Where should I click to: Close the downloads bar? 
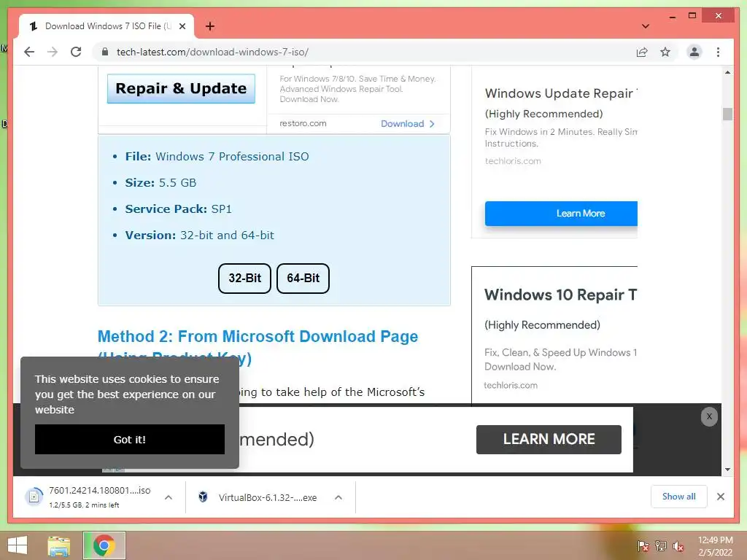[721, 497]
